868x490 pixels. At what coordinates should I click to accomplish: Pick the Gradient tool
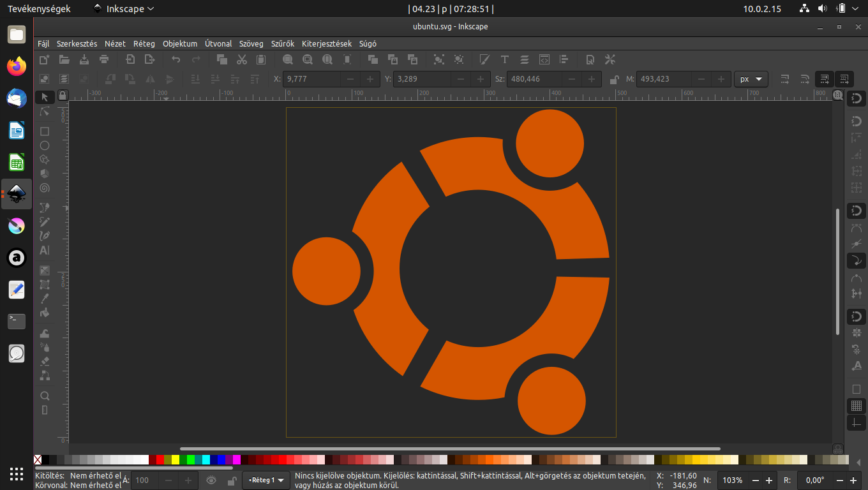[x=44, y=271]
